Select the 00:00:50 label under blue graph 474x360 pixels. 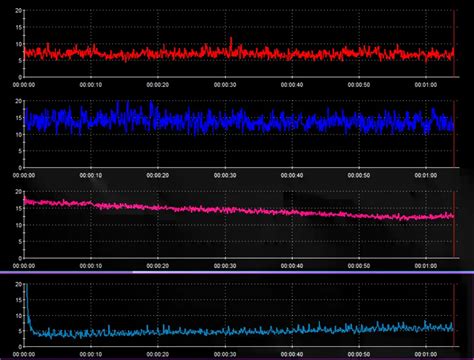click(359, 175)
